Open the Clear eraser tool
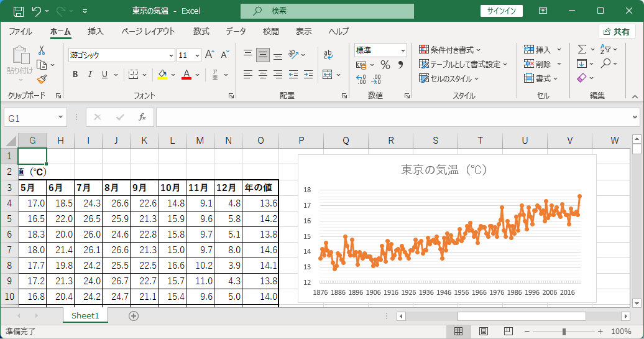Viewport: 644px width, 339px height. coord(582,78)
